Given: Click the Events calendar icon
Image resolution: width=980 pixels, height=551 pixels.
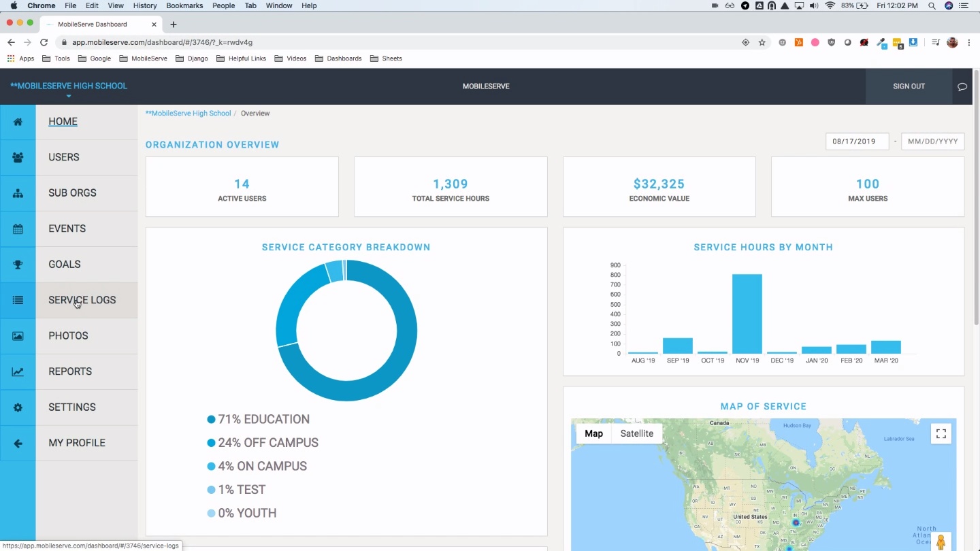Looking at the screenshot, I should coord(18,229).
